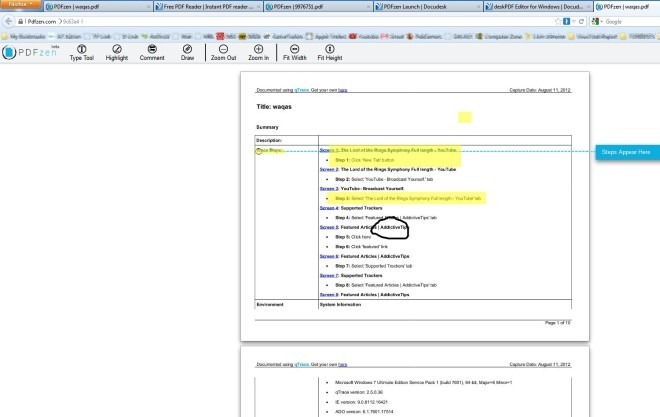Click the 'Environment' table cell
660x417 pixels.
click(x=287, y=305)
